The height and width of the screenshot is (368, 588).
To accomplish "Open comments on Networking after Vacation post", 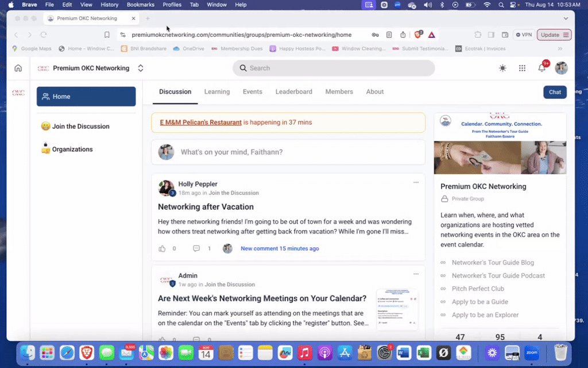I will tap(196, 248).
